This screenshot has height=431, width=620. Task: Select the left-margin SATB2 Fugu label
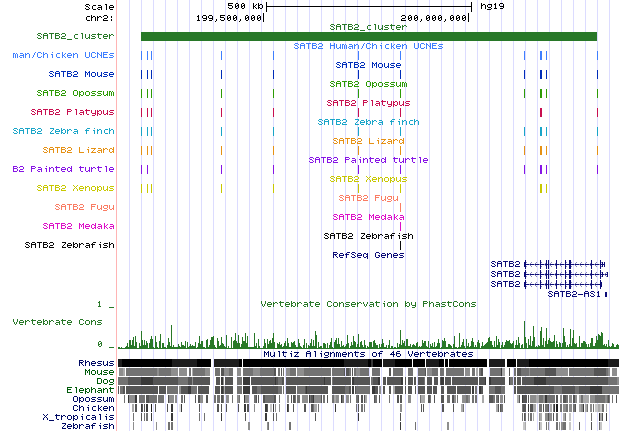pos(84,207)
